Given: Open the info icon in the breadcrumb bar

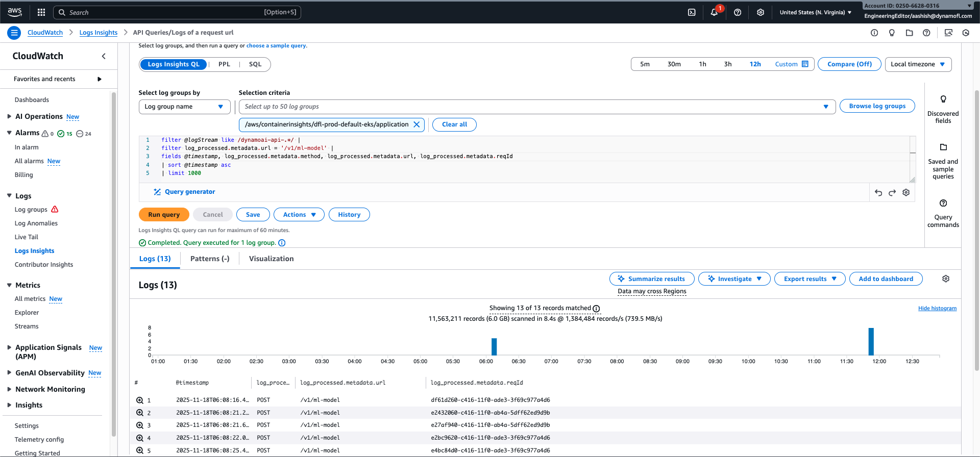Looking at the screenshot, I should [x=874, y=33].
